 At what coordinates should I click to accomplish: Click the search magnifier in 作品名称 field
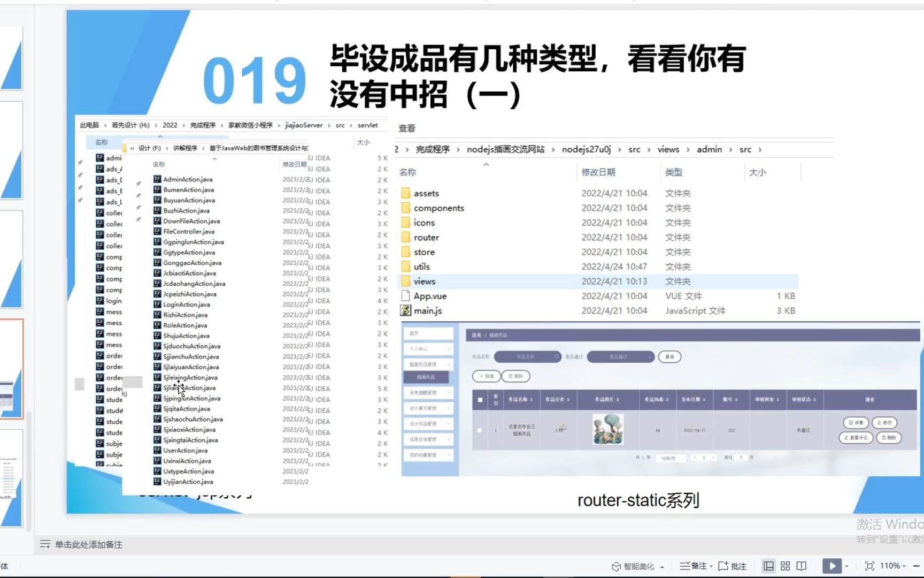[x=556, y=356]
